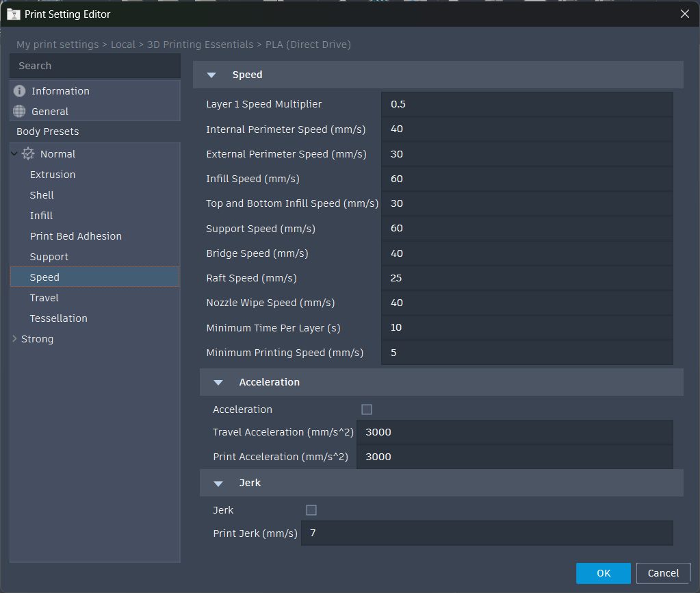
Task: Click the Infill Speed value field
Action: click(527, 179)
